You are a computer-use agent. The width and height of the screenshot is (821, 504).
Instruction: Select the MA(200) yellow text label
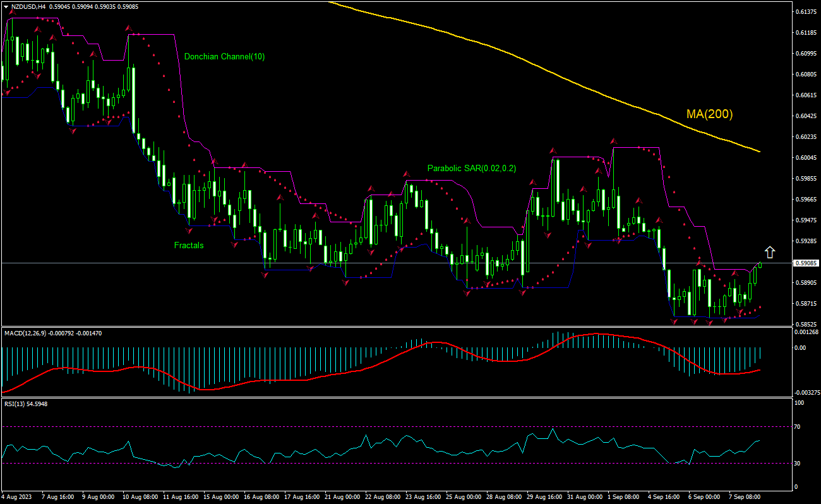[x=709, y=114]
